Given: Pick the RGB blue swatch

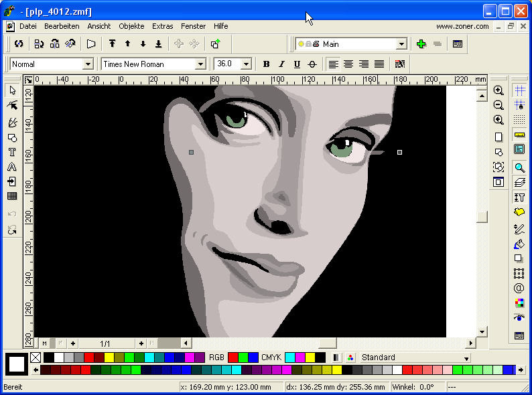Looking at the screenshot, I should [253, 358].
